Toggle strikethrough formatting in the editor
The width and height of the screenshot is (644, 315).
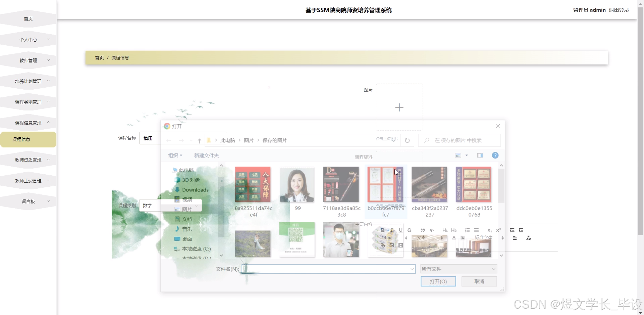tap(409, 230)
